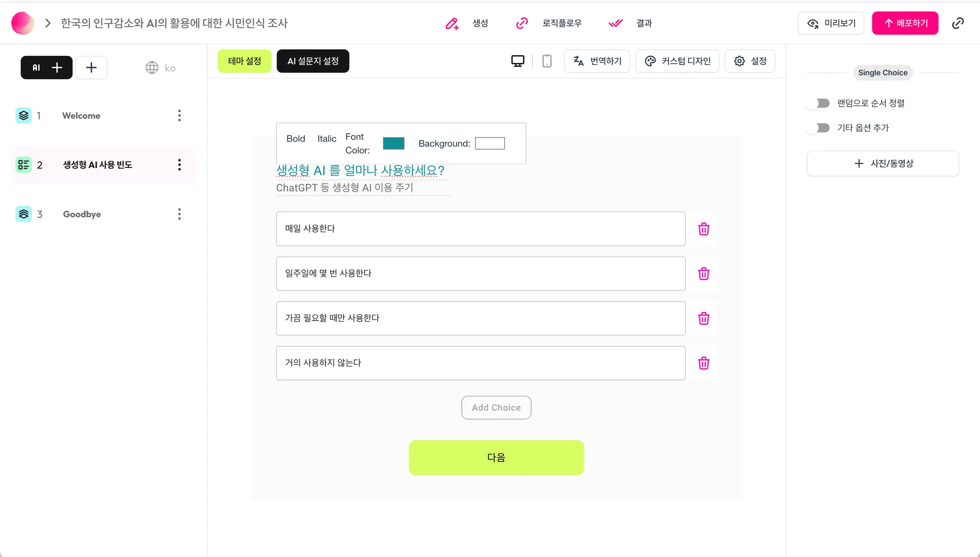The width and height of the screenshot is (980, 557).
Task: Open the teal Font Color swatch
Action: click(x=393, y=144)
